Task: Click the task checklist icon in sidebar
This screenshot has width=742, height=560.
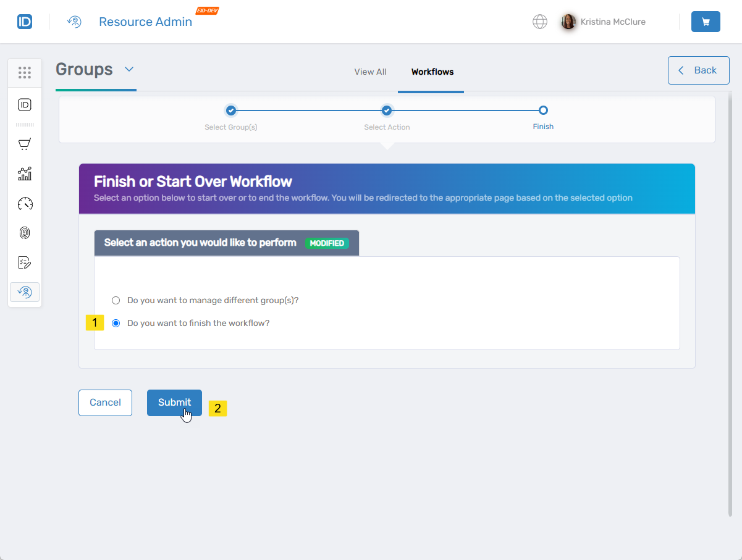Action: [25, 262]
